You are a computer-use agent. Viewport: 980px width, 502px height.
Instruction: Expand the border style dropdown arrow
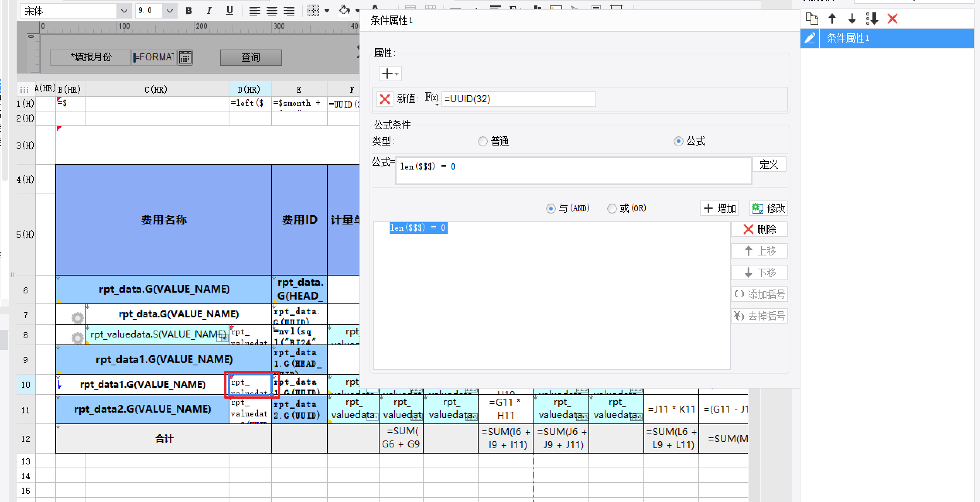[x=327, y=10]
